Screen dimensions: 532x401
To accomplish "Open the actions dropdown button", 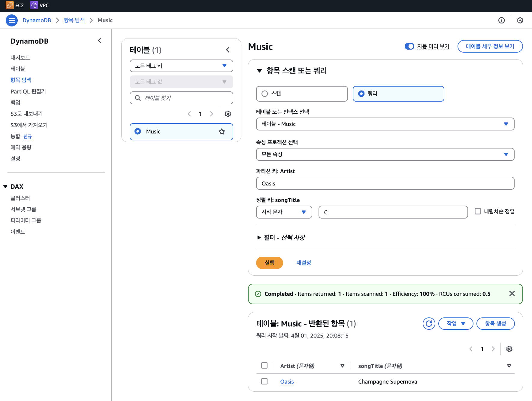I will click(456, 324).
